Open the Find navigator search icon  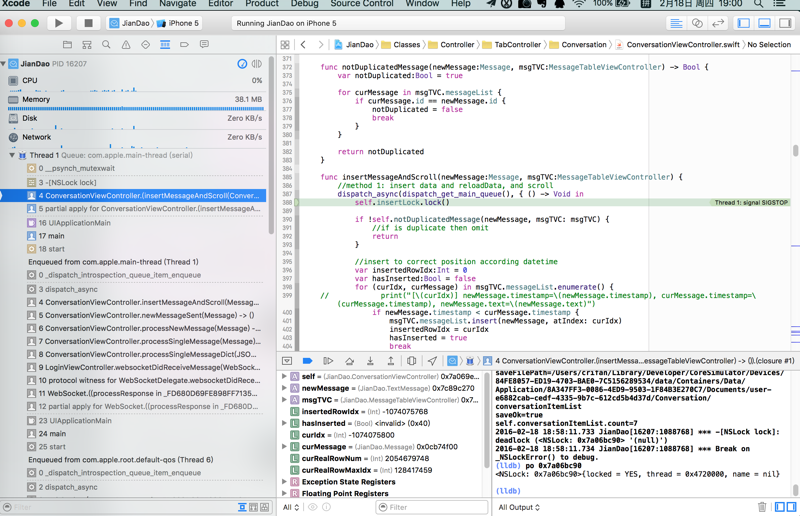point(106,45)
